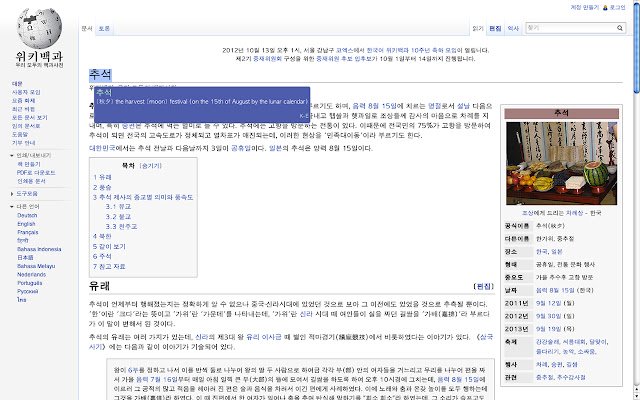640x400 pixels.
Task: Switch to the 문서 tab
Action: 87,28
